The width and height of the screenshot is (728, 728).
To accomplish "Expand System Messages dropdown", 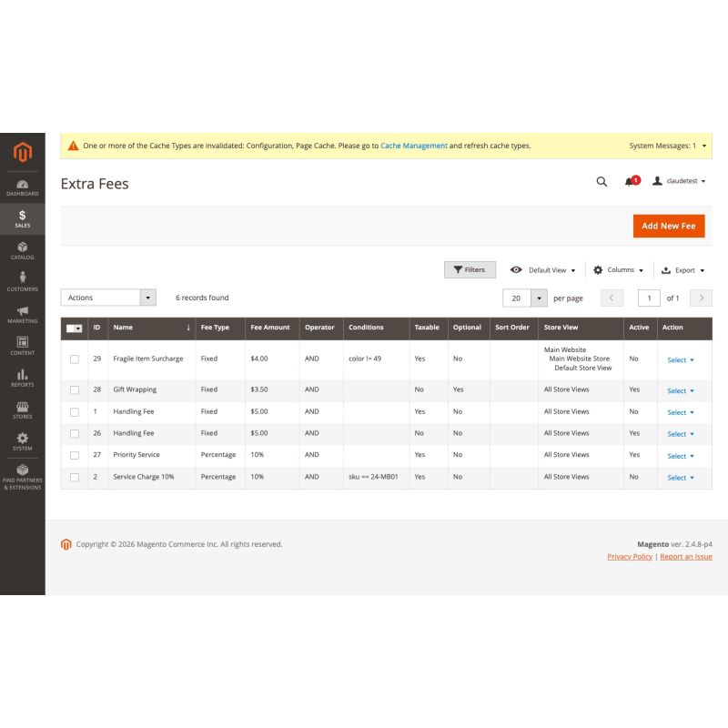I will coord(668,146).
